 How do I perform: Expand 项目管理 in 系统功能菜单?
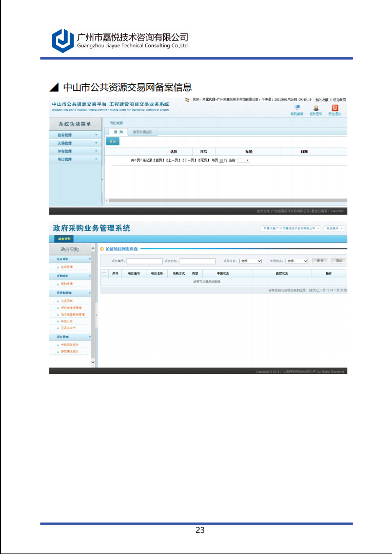[75, 159]
